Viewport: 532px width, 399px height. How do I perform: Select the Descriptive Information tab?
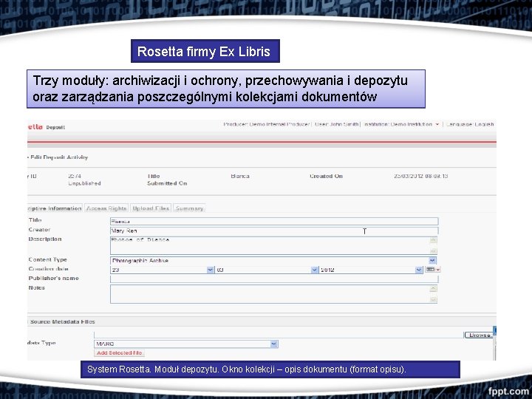click(x=55, y=208)
